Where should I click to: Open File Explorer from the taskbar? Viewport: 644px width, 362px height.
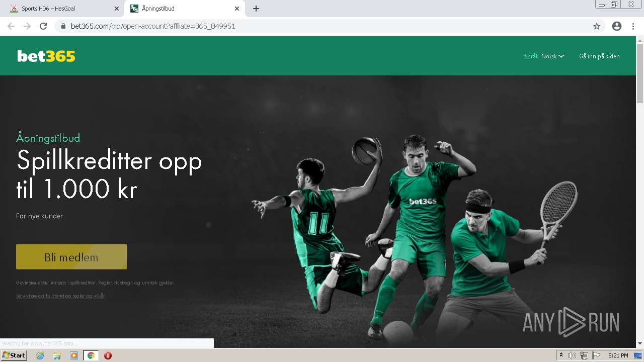(x=57, y=355)
